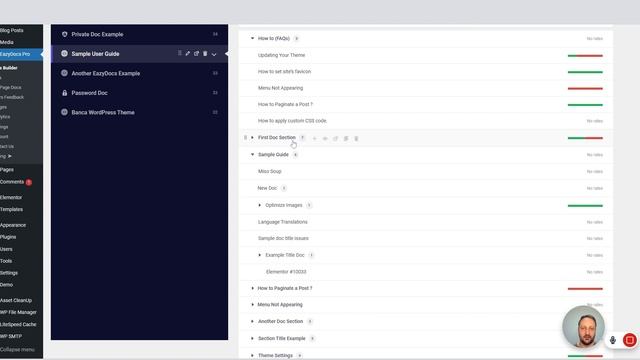Expand Another Doc Section
Screen dimensions: 640x360
[252, 321]
